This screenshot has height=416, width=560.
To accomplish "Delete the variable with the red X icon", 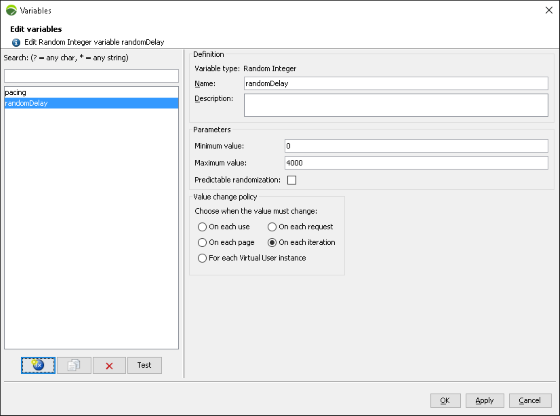I will tap(109, 365).
